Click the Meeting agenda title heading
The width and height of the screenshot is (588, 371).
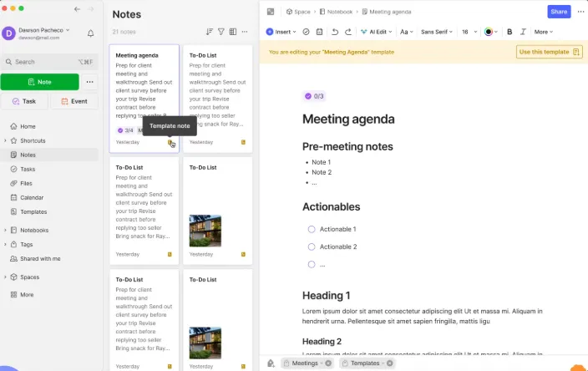point(348,119)
